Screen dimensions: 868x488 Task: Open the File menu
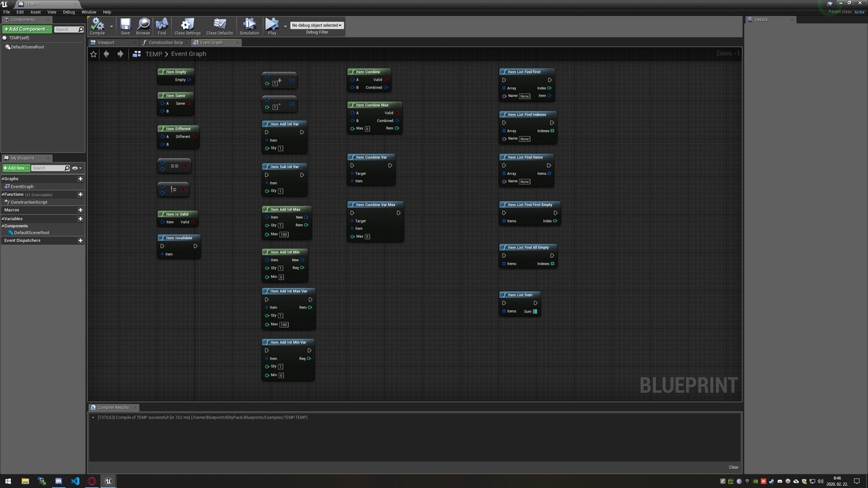[x=7, y=12]
